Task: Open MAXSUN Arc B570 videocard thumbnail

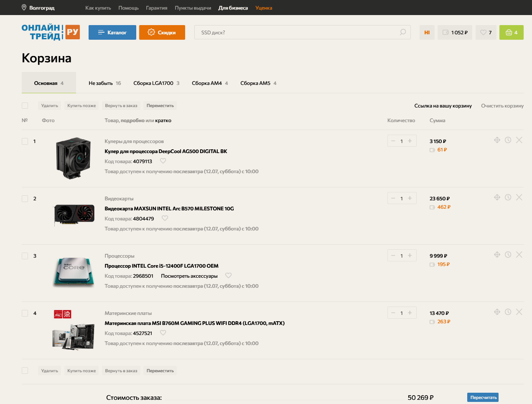Action: tap(74, 215)
